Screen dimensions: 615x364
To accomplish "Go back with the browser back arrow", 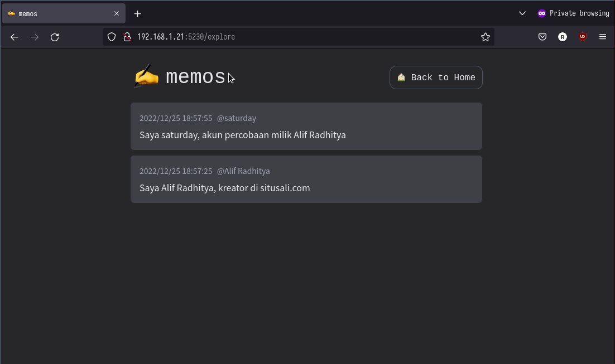I will [15, 37].
